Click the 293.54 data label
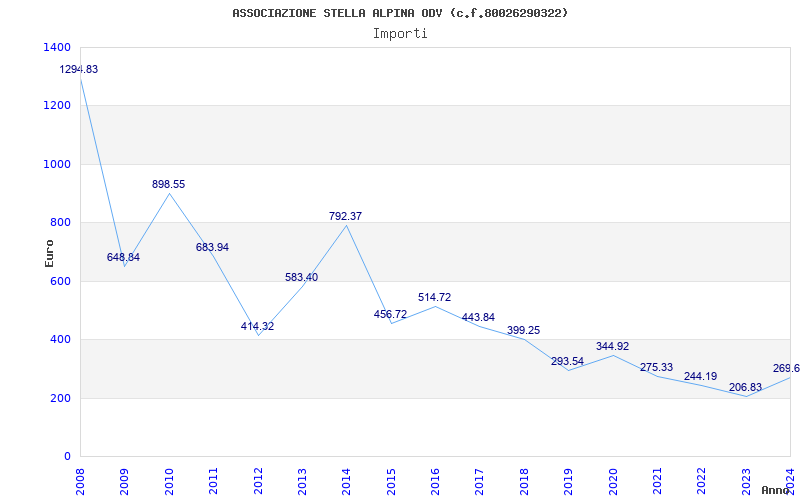The width and height of the screenshot is (800, 500). click(x=567, y=361)
